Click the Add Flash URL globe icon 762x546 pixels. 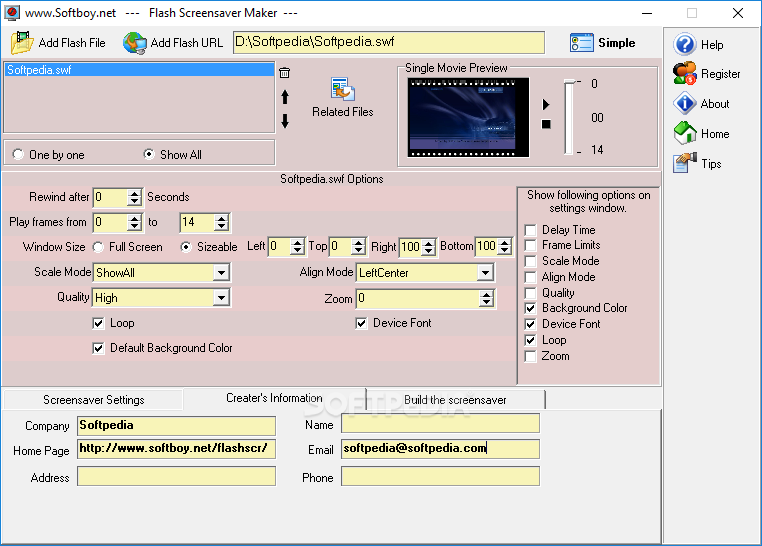135,43
